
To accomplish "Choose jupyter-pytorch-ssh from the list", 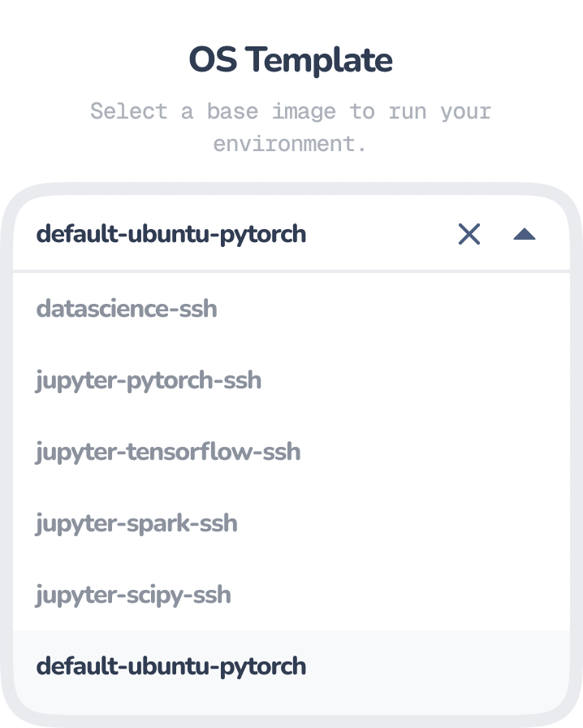I will pos(149,380).
